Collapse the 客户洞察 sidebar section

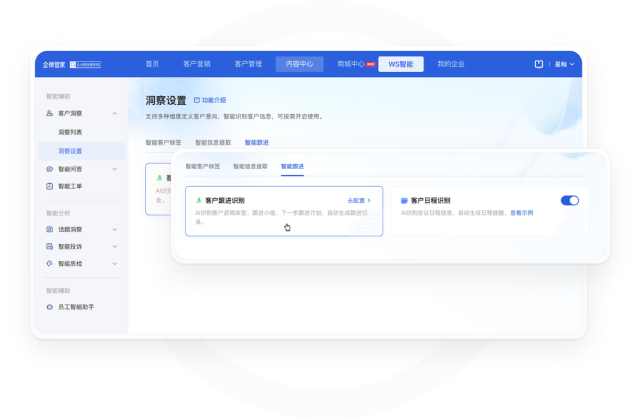tap(114, 114)
